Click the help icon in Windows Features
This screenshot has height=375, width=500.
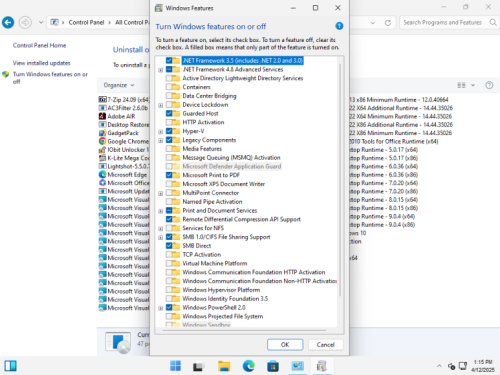pos(339,26)
